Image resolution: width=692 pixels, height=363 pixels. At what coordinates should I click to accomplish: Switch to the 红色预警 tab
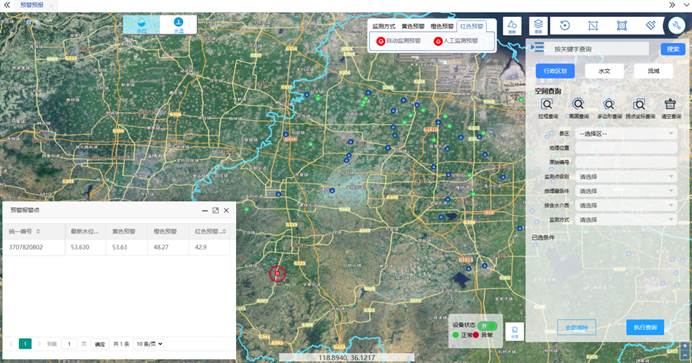pyautogui.click(x=471, y=26)
